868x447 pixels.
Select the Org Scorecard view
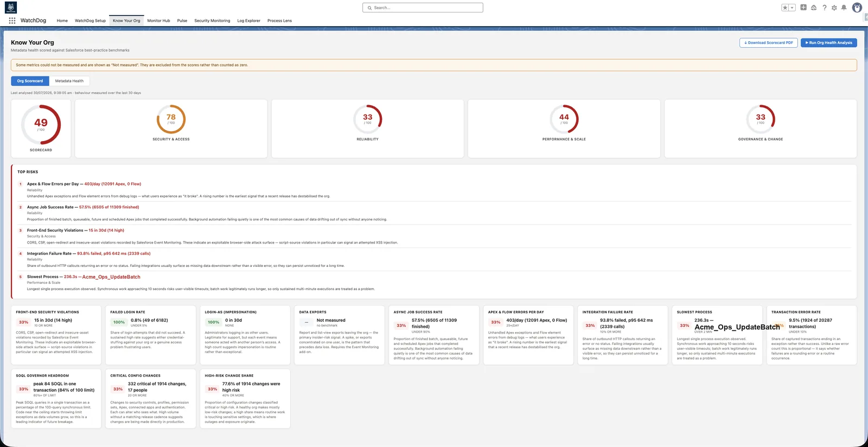tap(30, 81)
